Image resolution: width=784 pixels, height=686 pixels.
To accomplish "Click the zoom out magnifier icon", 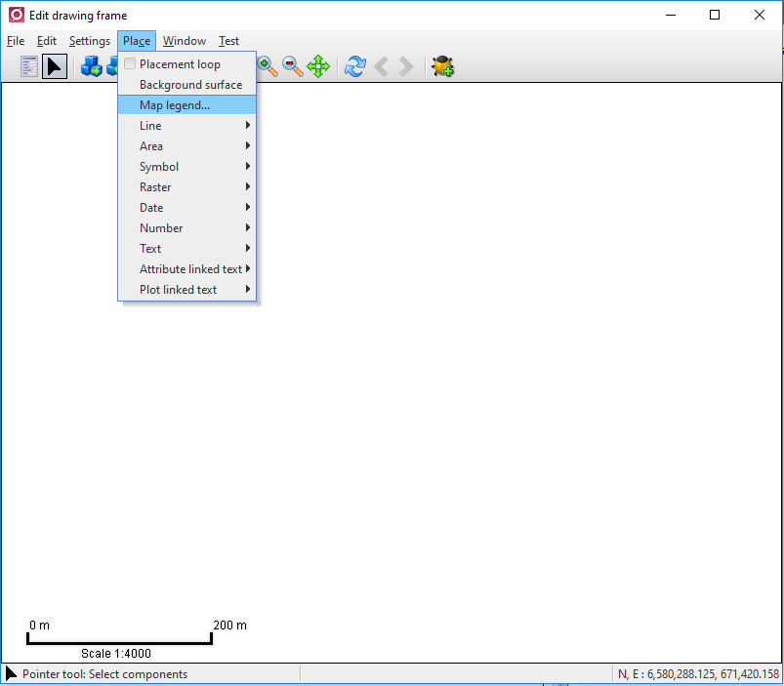I will coord(293,66).
